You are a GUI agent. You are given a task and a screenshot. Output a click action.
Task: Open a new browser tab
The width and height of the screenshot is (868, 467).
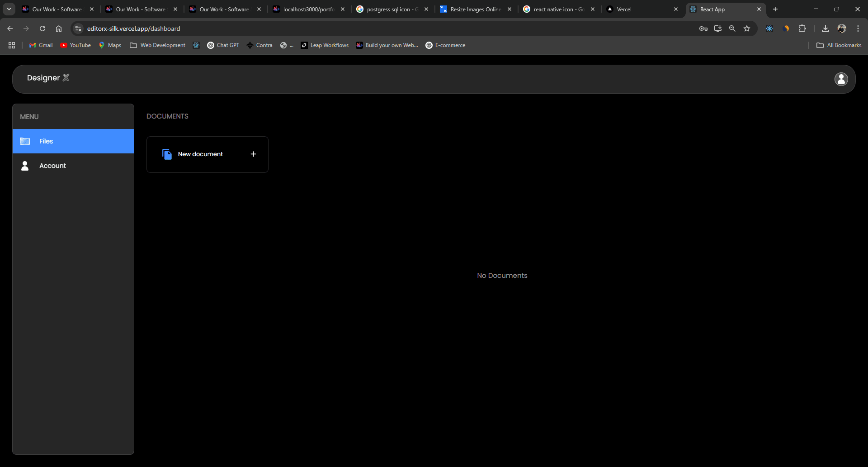pos(775,9)
